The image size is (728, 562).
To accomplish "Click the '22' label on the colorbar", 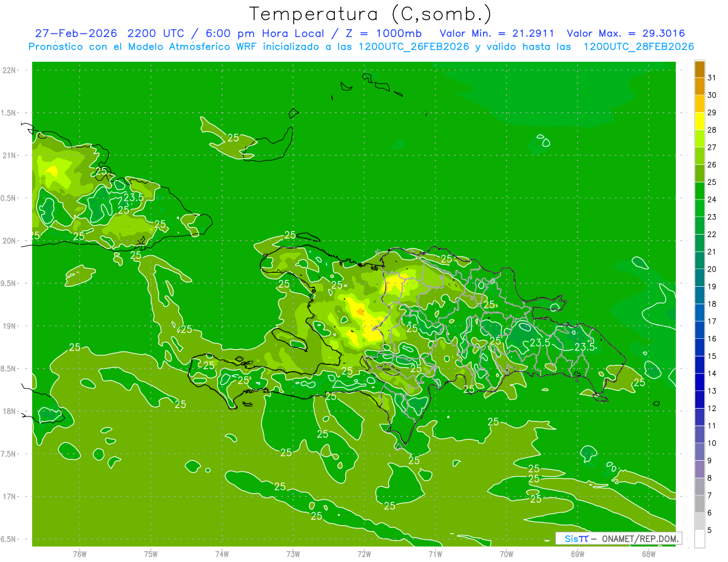I will coord(712,234).
